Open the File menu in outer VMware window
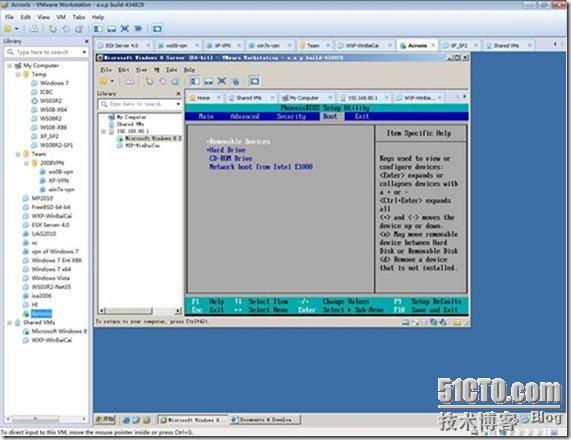This screenshot has width=571, height=440. [9, 17]
